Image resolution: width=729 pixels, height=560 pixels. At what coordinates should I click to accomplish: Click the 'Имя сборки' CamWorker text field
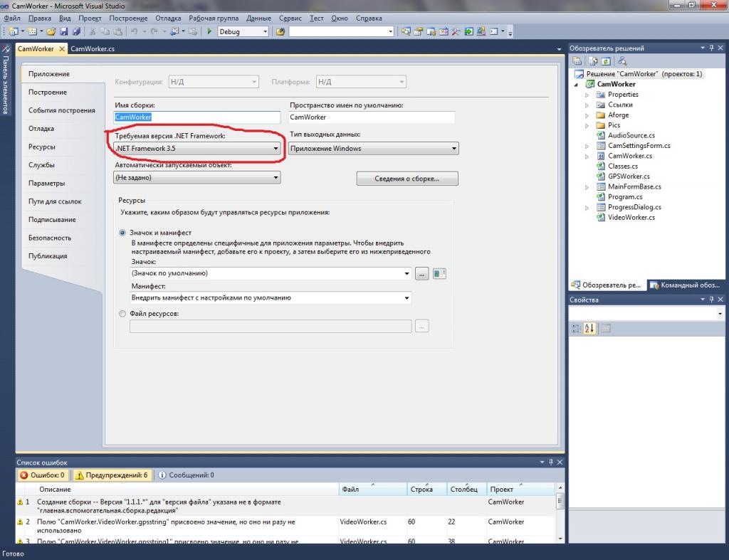[x=197, y=117]
